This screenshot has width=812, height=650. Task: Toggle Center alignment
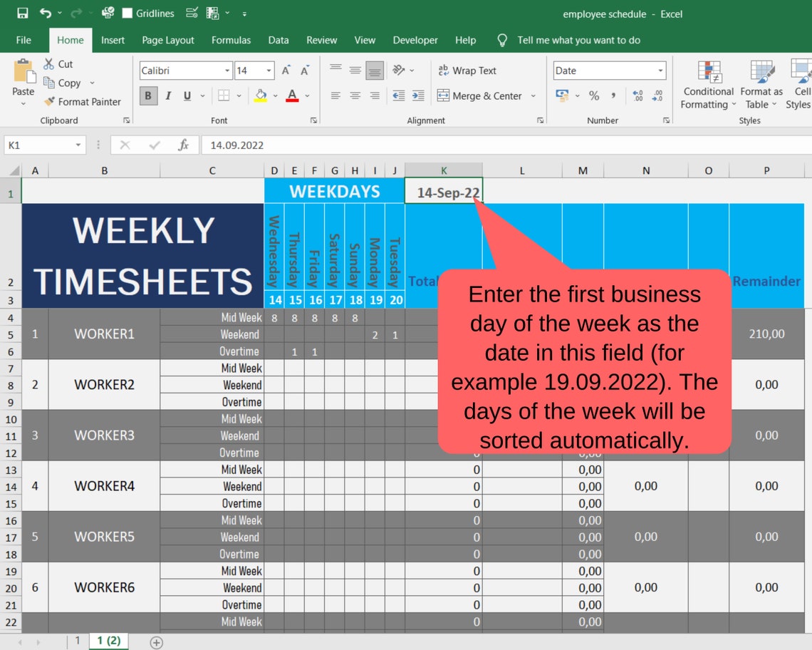pyautogui.click(x=355, y=96)
